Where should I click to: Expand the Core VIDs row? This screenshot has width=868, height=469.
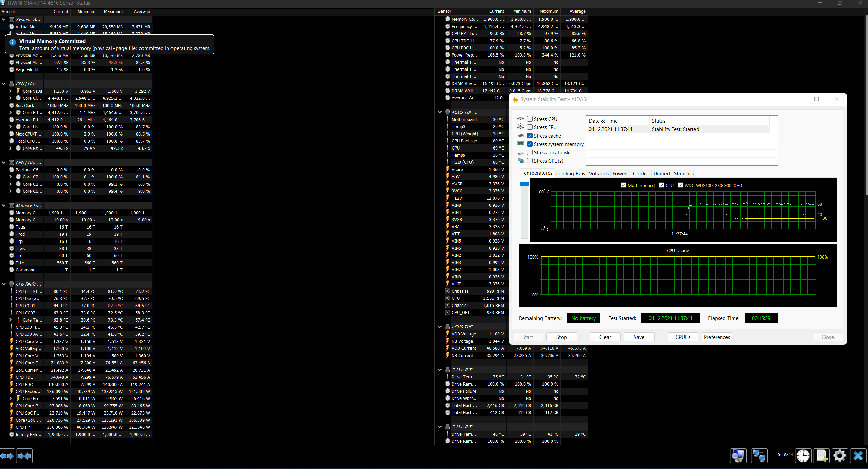[10, 91]
